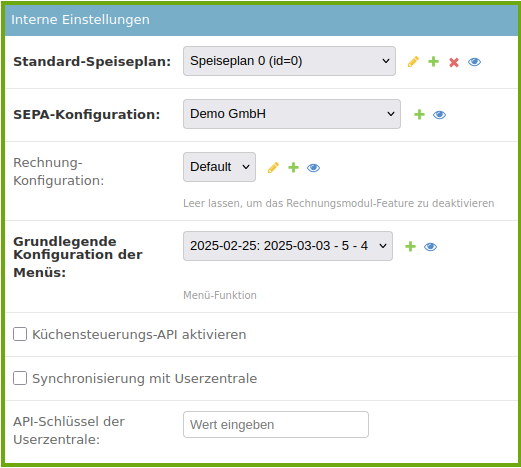Toggle Synchronisierung mit Userzentrale checkbox
The height and width of the screenshot is (468, 521).
[x=20, y=378]
